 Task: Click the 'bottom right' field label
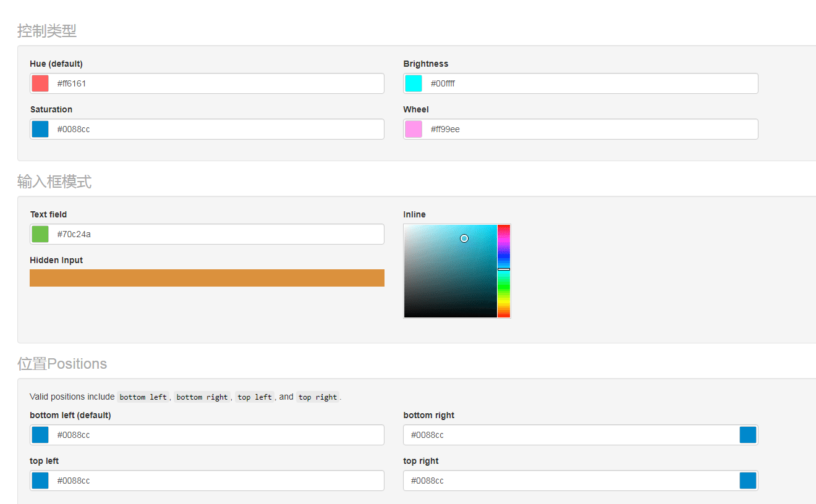tap(429, 415)
